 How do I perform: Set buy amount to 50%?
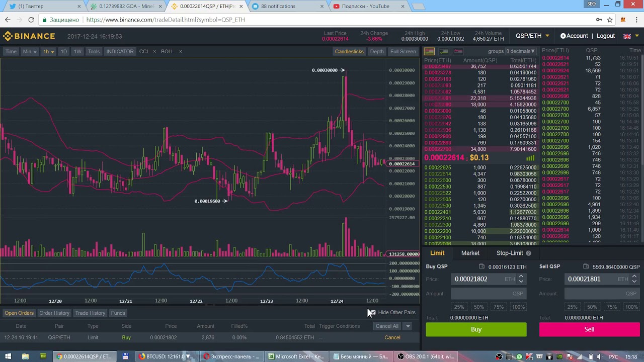(478, 307)
